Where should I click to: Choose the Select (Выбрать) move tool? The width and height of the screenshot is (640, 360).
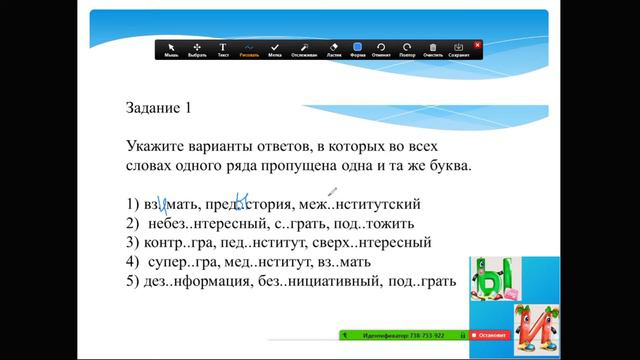tap(197, 50)
